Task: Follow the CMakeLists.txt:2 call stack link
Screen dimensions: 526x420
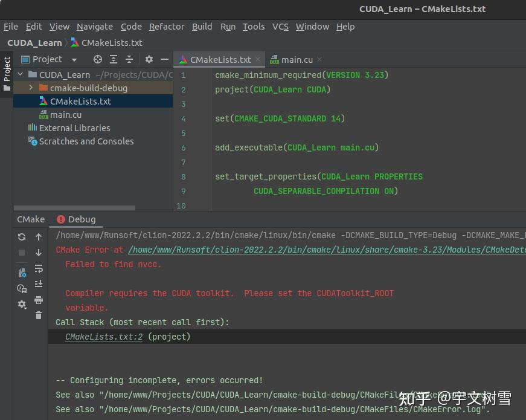Action: pyautogui.click(x=104, y=337)
